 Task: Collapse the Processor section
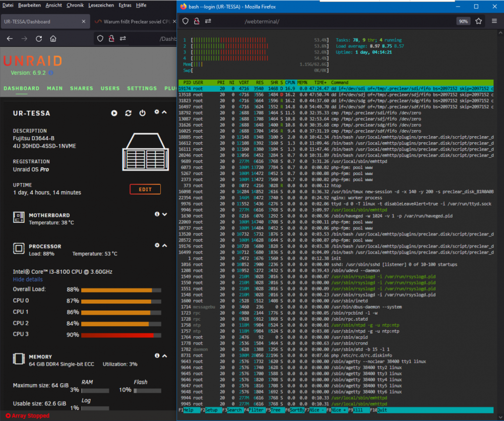coord(165,246)
